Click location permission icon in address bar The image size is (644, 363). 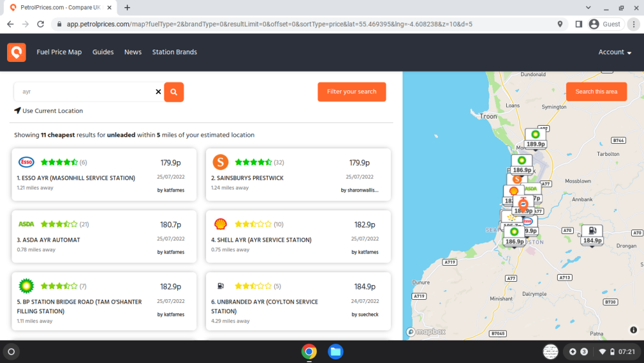coord(560,25)
